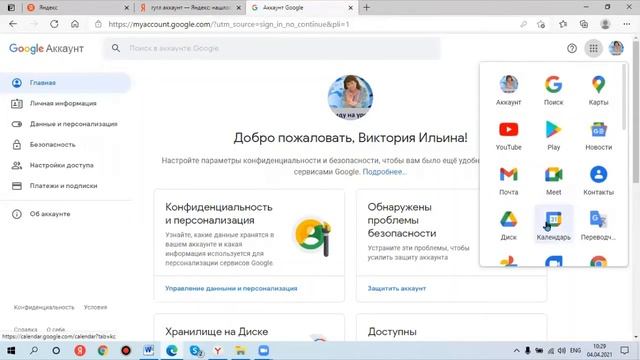The height and width of the screenshot is (360, 640).
Task: Show hidden system tray icons
Action: pyautogui.click(x=516, y=351)
